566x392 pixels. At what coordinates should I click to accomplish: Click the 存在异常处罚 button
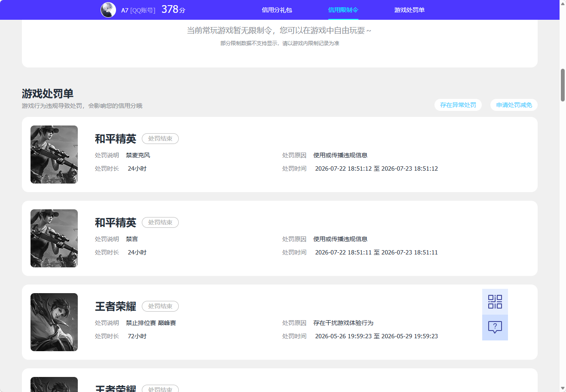tap(458, 105)
